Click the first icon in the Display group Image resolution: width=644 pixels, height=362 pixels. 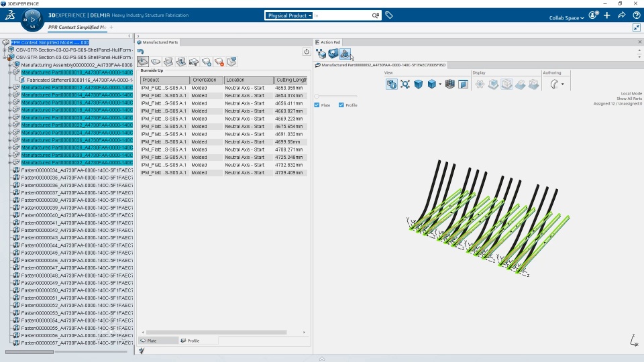point(480,84)
